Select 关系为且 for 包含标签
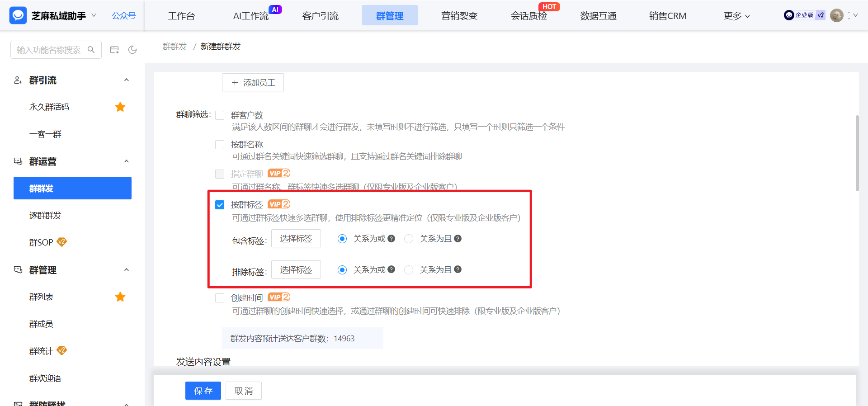Screen dimensions: 868x406 click(409, 239)
